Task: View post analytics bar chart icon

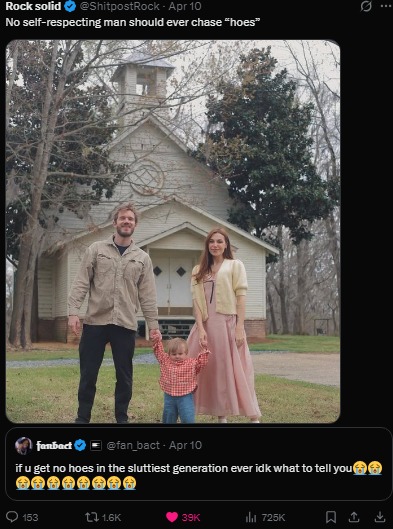Action: coord(251,517)
